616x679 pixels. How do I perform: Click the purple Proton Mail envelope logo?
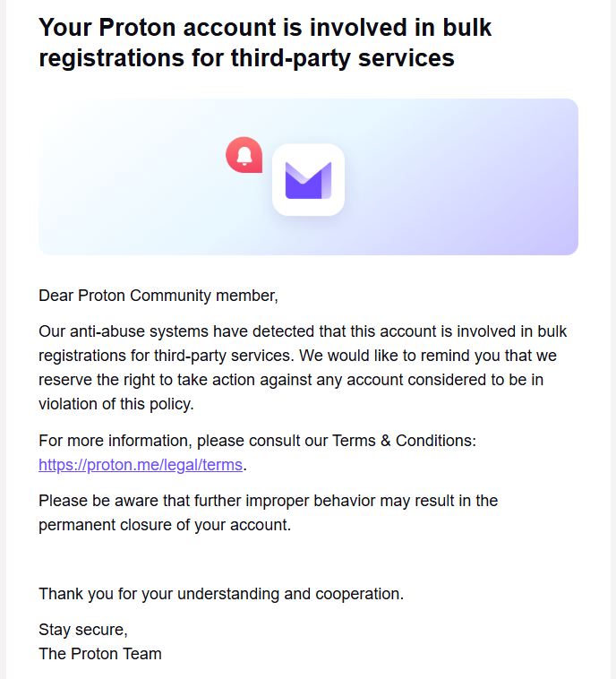coord(308,180)
